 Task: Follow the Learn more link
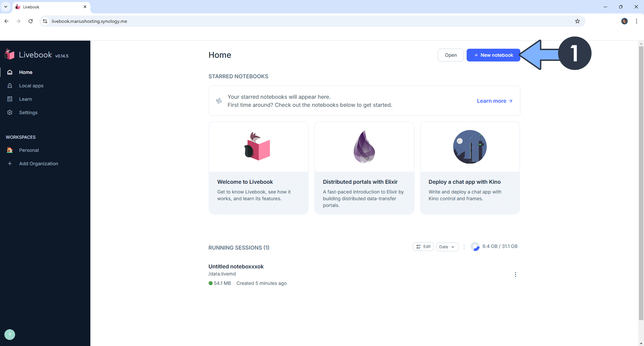coord(495,101)
